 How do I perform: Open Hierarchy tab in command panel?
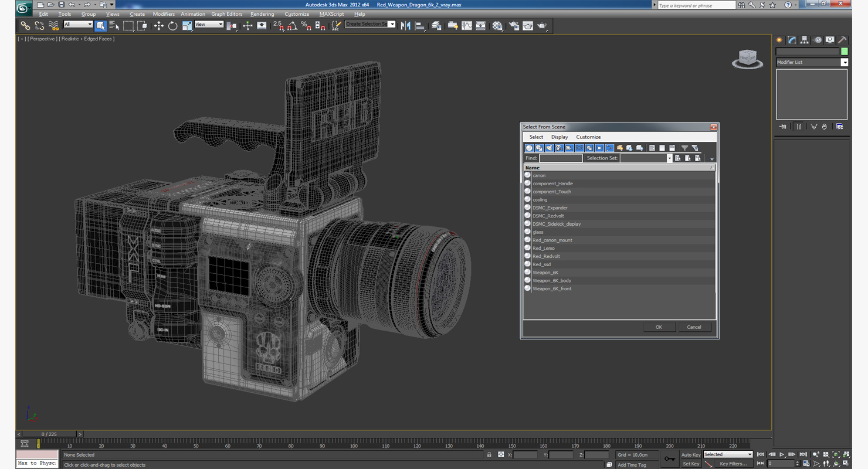pyautogui.click(x=805, y=40)
